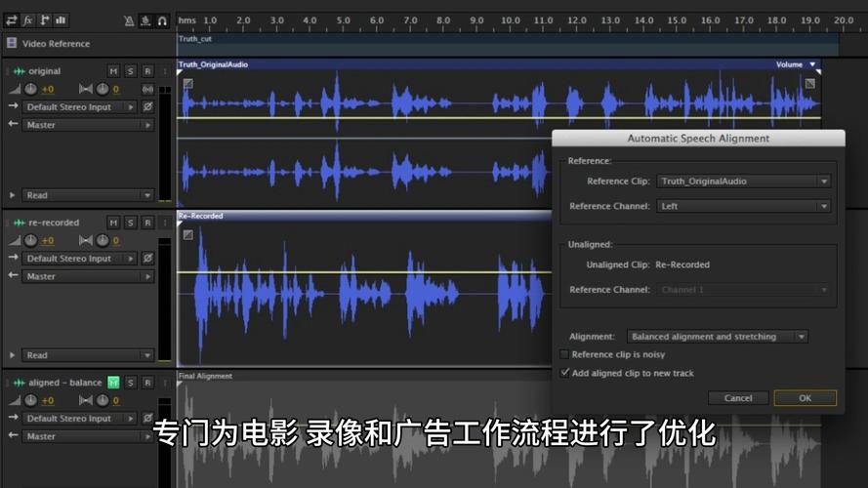Uncheck 'Add aligned clip to new track'
The height and width of the screenshot is (488, 868).
(564, 373)
